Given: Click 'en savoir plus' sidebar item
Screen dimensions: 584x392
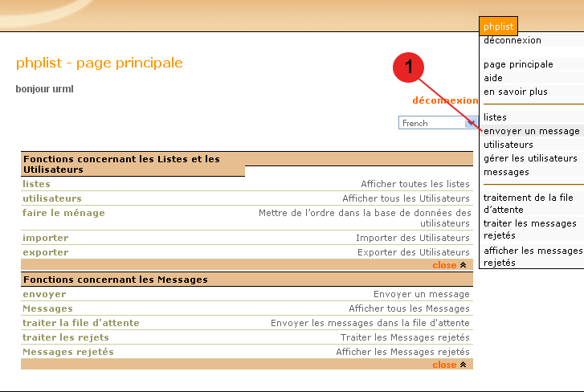Looking at the screenshot, I should (x=516, y=92).
